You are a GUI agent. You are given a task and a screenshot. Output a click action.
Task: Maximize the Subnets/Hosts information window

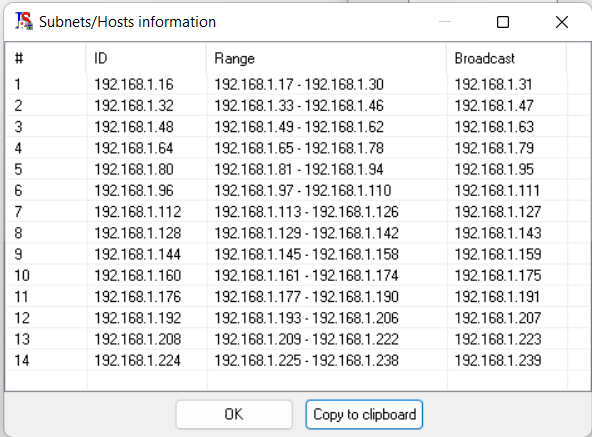point(503,22)
